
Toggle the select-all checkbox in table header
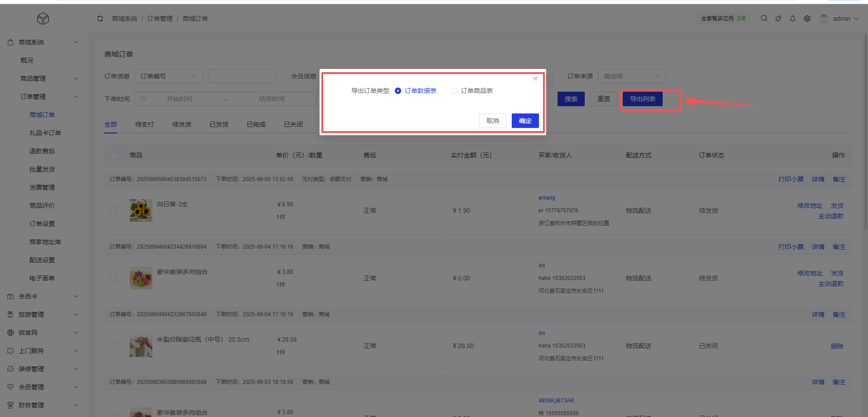[114, 155]
